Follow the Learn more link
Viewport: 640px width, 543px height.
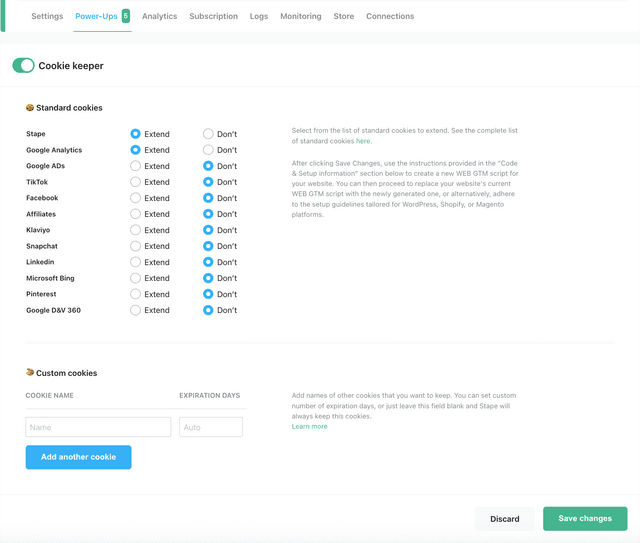tap(309, 427)
